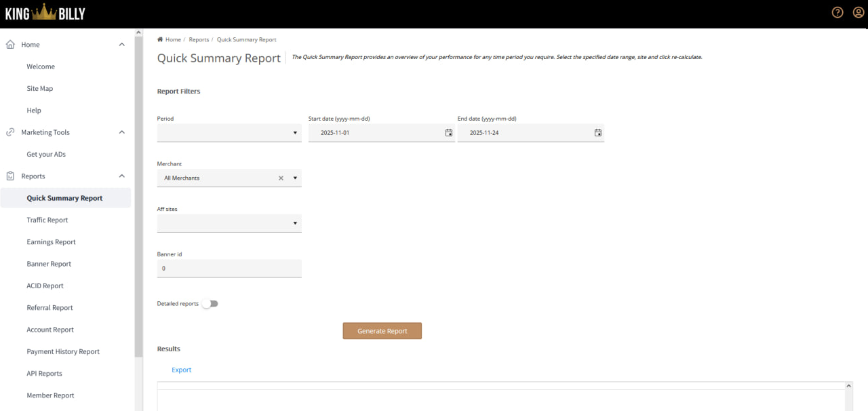The width and height of the screenshot is (868, 411).
Task: Toggle the Detailed reports switch
Action: pyautogui.click(x=210, y=304)
